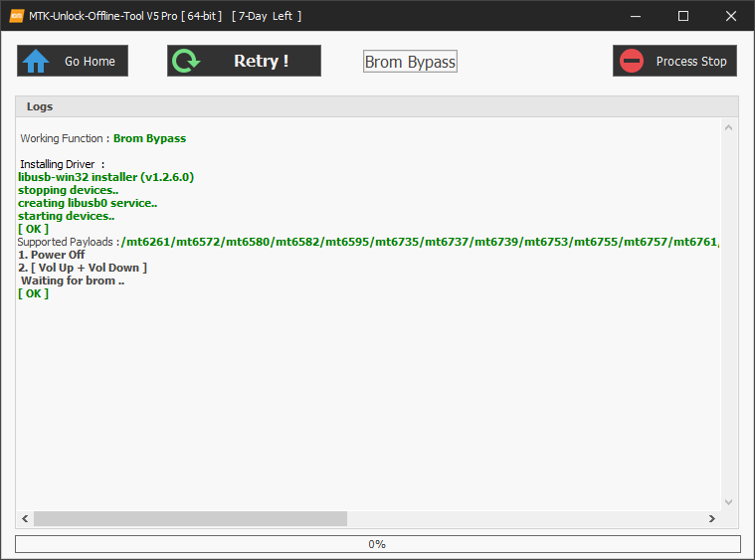
Task: Click the vertical scrollbar up arrow
Action: [x=728, y=127]
